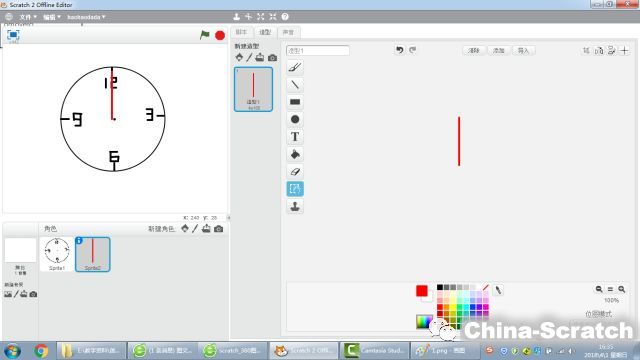Image resolution: width=640 pixels, height=360 pixels.
Task: Paint a new sprite
Action: tap(195, 229)
